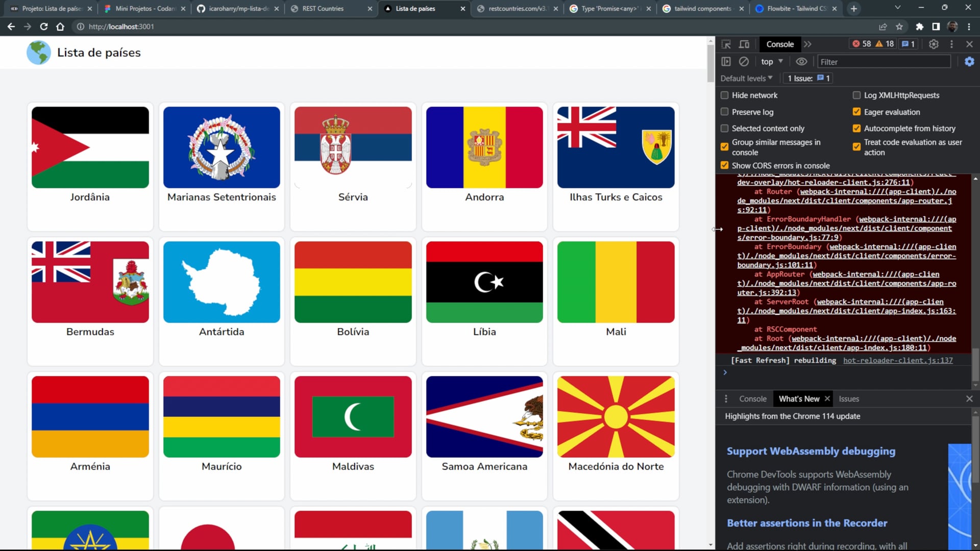This screenshot has height=551, width=980.
Task: Clear the console with the block icon
Action: click(744, 62)
